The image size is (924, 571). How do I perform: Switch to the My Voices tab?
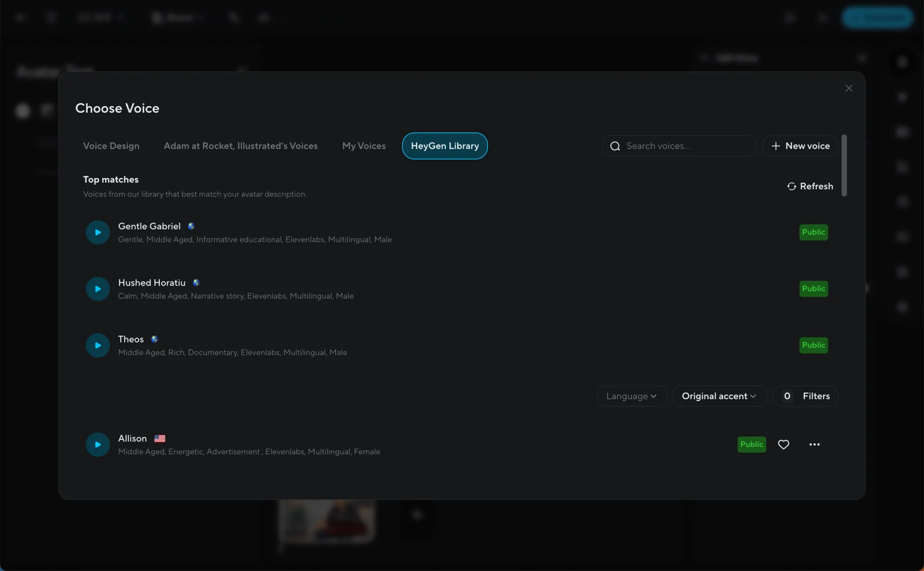(x=364, y=146)
